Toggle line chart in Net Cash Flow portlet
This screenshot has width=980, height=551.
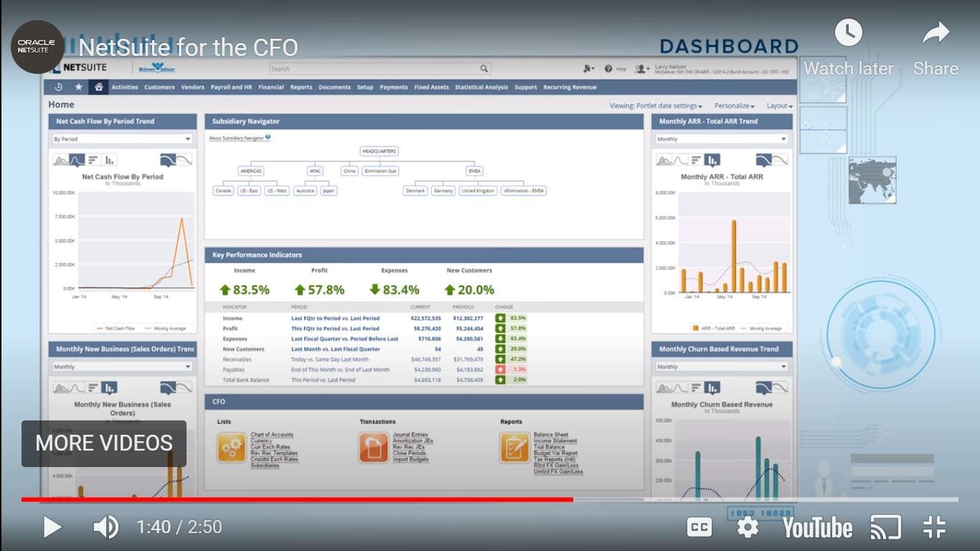point(77,160)
